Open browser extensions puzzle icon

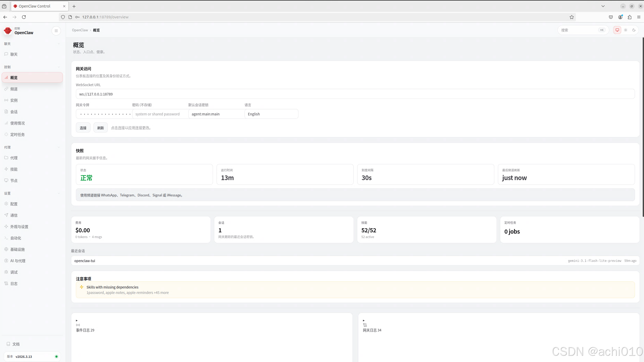tap(630, 17)
